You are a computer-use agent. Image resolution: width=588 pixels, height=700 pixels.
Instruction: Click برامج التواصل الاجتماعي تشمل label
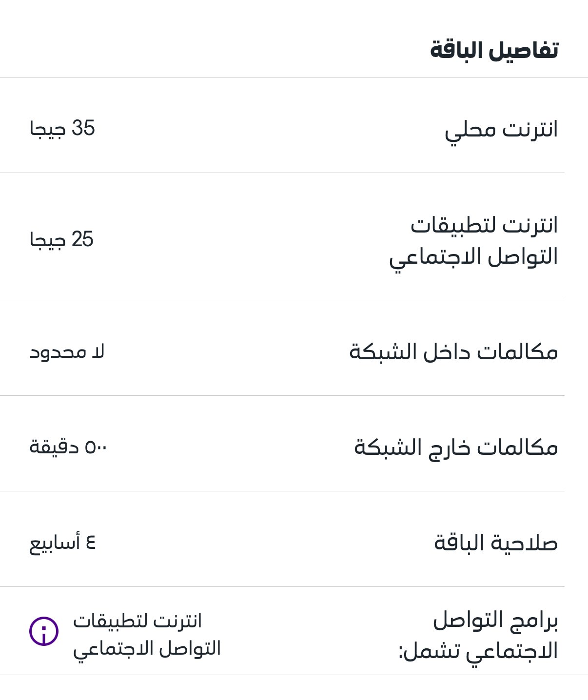[478, 636]
